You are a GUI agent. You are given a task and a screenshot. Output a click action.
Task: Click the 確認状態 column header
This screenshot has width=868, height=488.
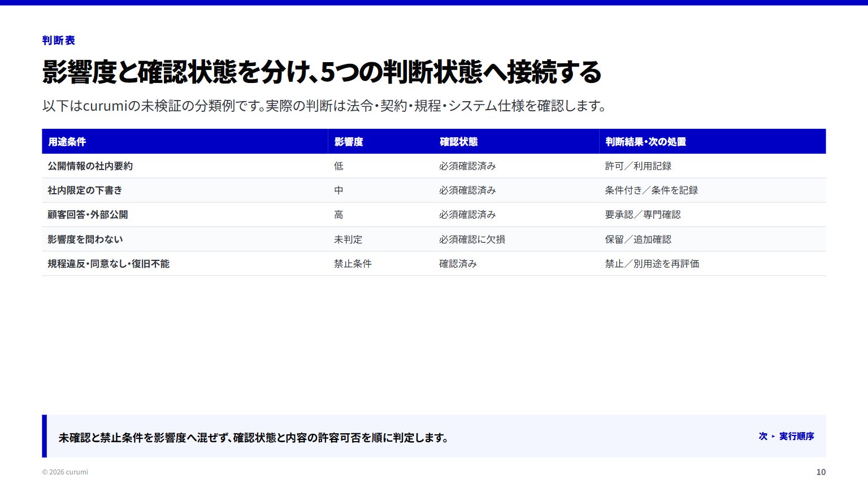(x=458, y=142)
